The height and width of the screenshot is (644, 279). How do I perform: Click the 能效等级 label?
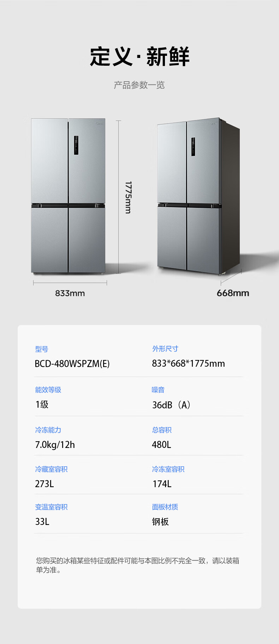(48, 390)
